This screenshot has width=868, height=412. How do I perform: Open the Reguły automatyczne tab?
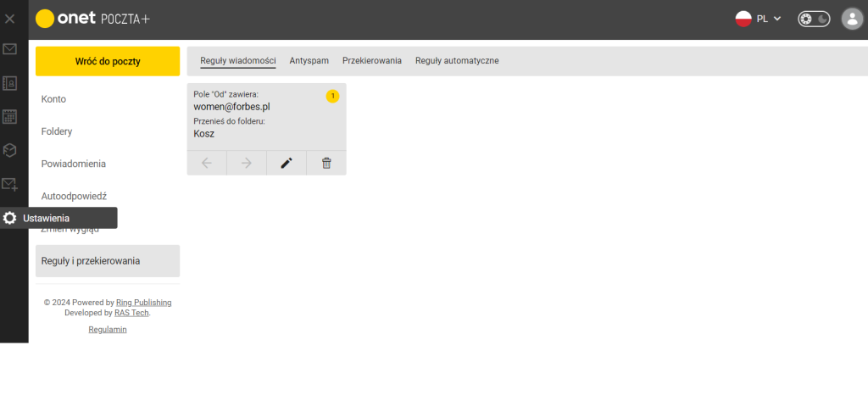pos(457,61)
